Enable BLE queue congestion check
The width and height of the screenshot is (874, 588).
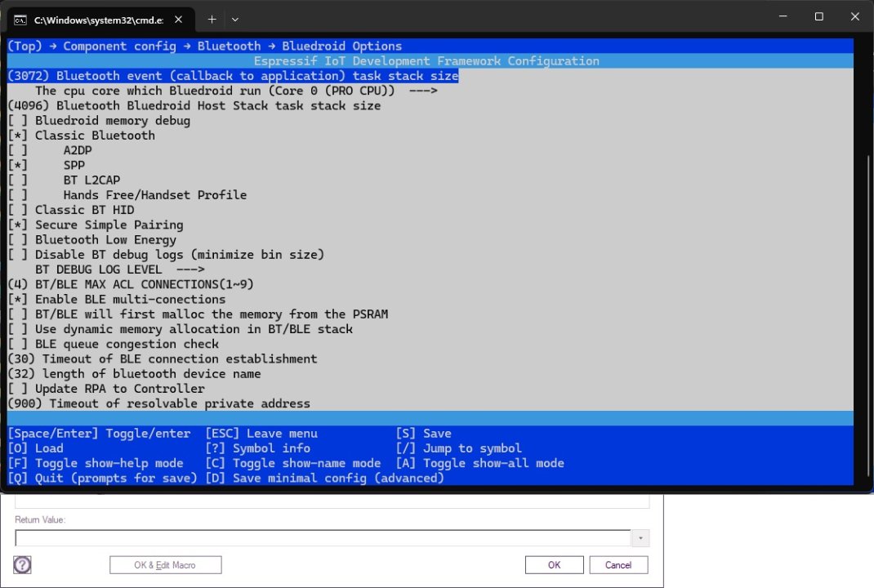click(x=114, y=345)
